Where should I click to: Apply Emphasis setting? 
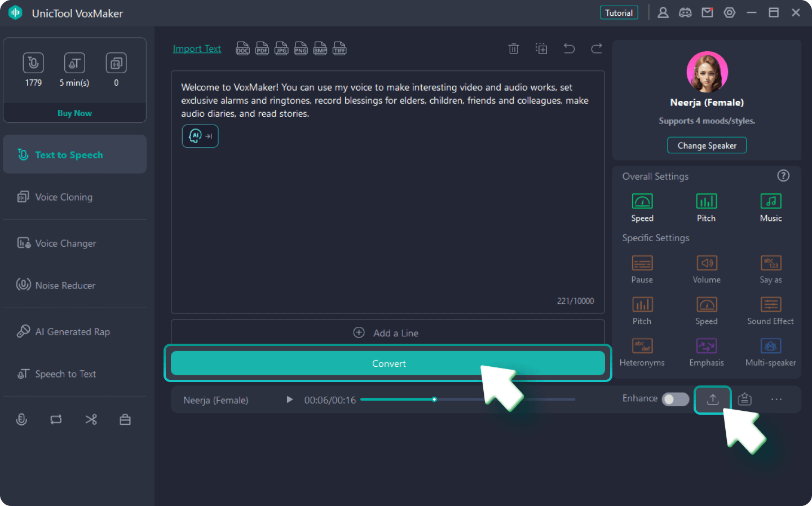point(707,353)
